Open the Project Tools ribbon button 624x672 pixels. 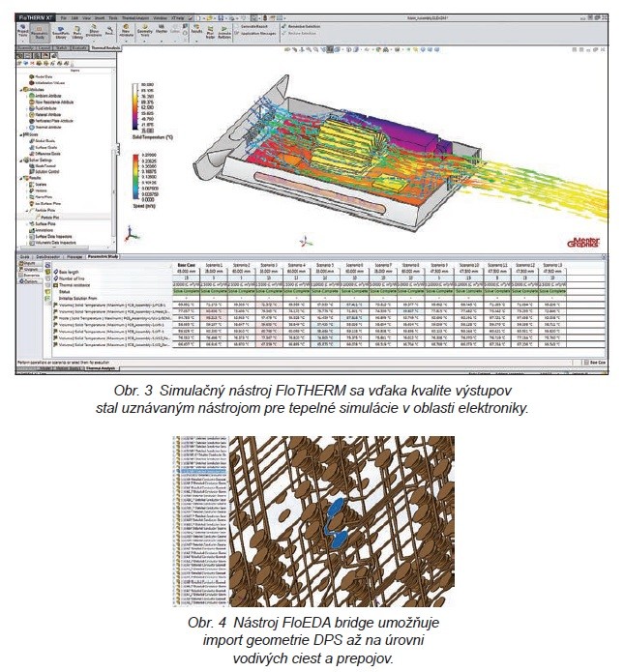(x=22, y=31)
